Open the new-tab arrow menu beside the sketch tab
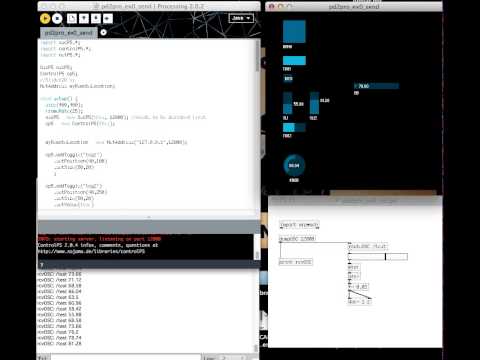This screenshot has width=480, height=360. point(103,32)
